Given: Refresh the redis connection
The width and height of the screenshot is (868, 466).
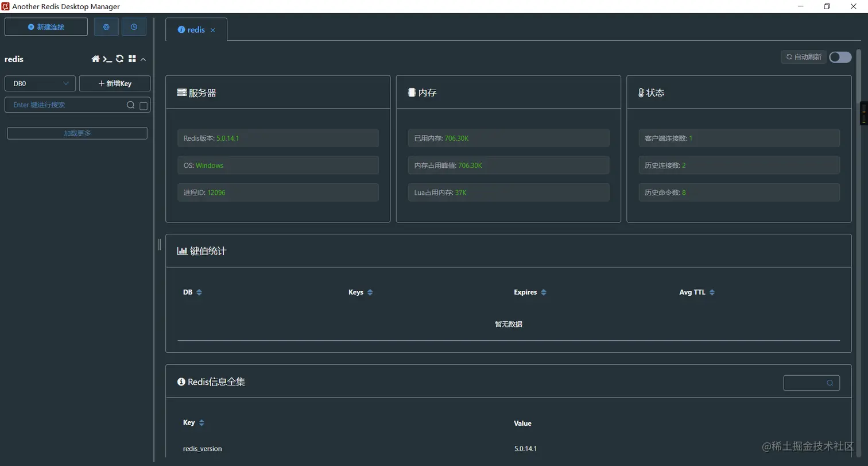Looking at the screenshot, I should click(119, 59).
